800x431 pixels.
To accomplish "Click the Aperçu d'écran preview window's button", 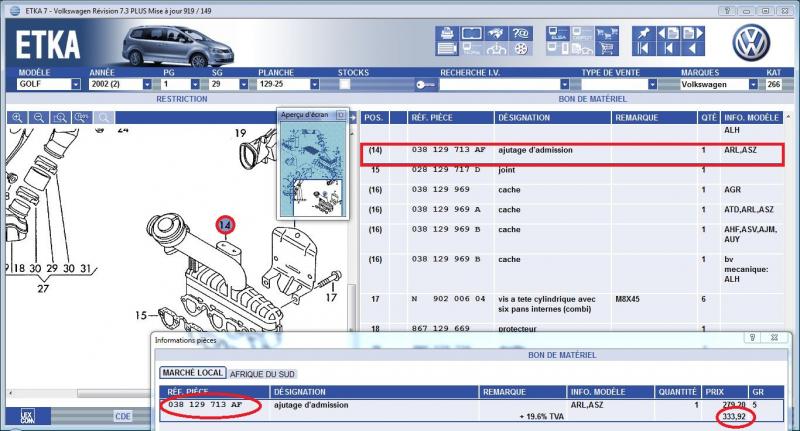I will coord(341,115).
